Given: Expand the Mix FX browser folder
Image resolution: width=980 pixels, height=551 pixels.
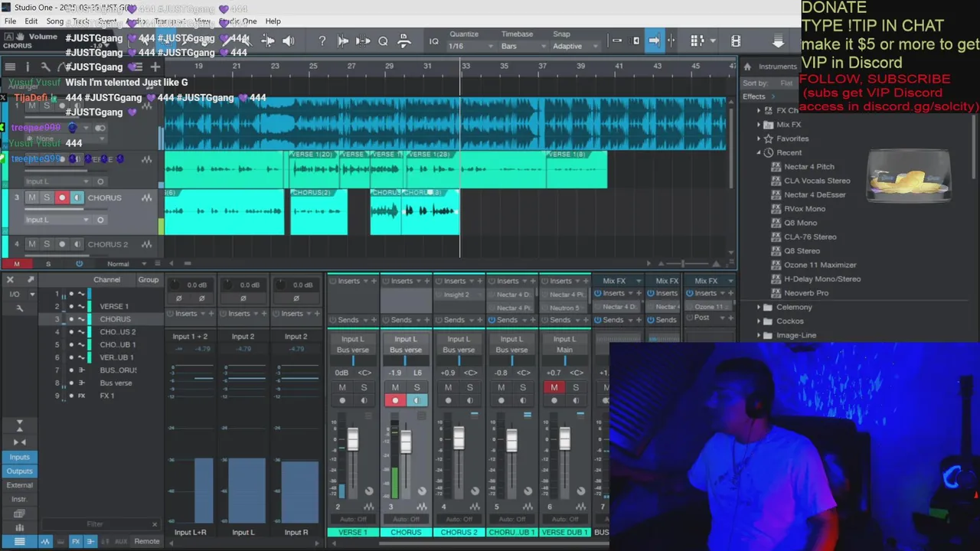Looking at the screenshot, I should [x=759, y=125].
